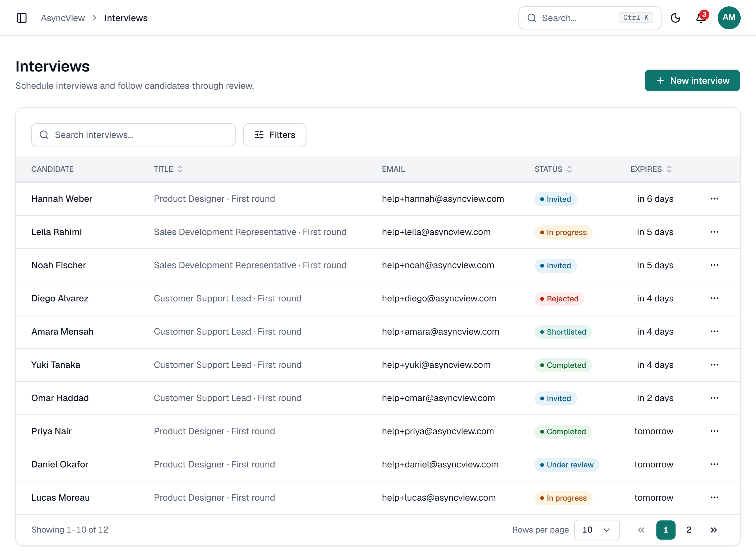Viewport: 756px width, 553px height.
Task: Go to page 2
Action: (x=689, y=530)
